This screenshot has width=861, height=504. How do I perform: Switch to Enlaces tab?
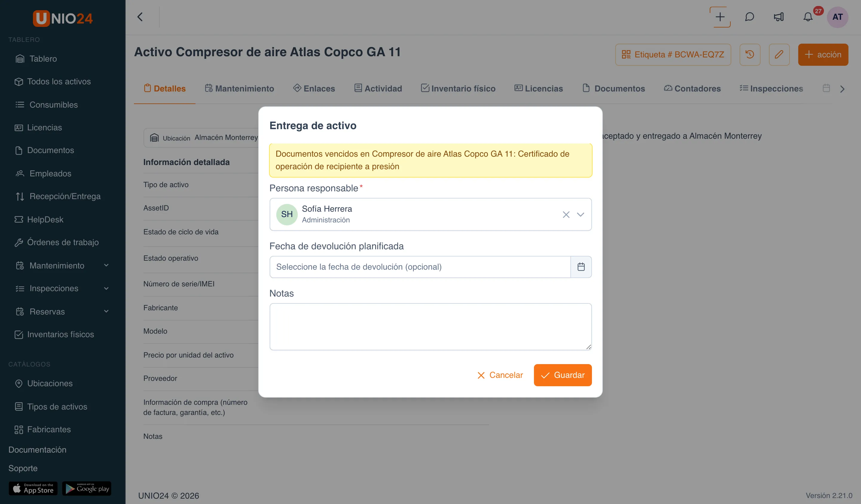314,88
